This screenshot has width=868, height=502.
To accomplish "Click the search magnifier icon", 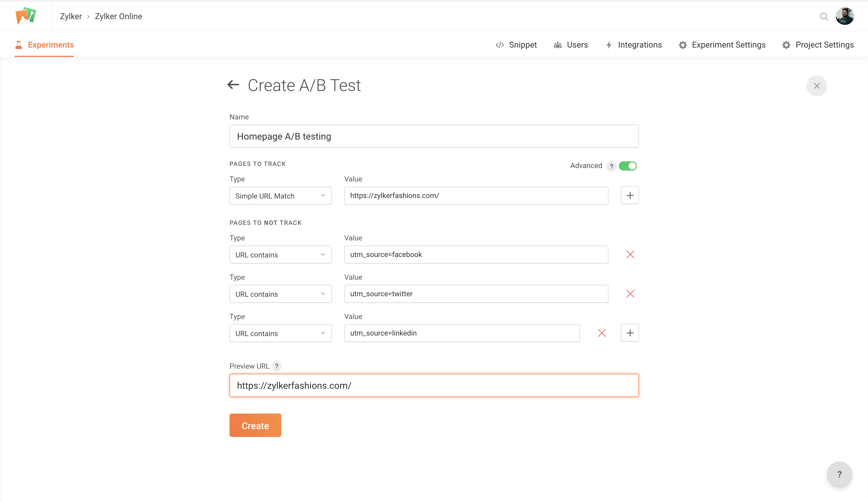I will tap(824, 17).
